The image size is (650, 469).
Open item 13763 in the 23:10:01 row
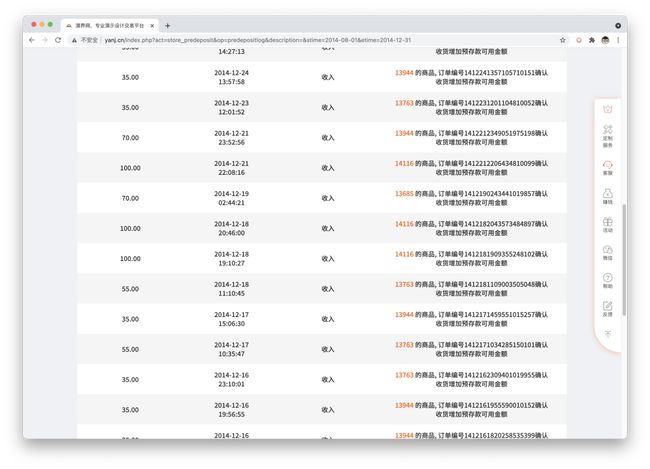click(x=404, y=375)
